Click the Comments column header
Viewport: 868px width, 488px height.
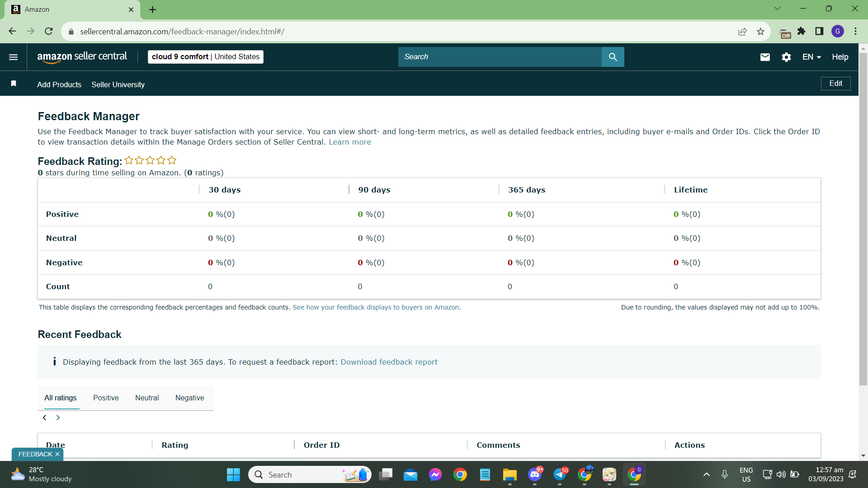pyautogui.click(x=498, y=445)
